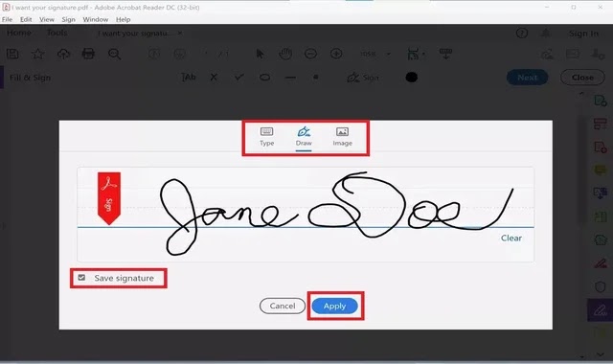613x364 pixels.
Task: Open the File menu
Action: pyautogui.click(x=7, y=19)
